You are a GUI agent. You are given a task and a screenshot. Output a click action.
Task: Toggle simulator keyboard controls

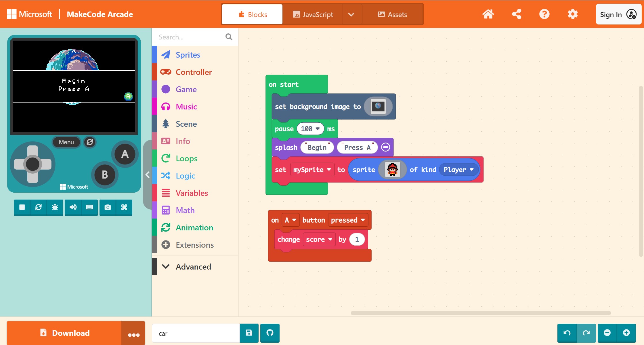[89, 207]
